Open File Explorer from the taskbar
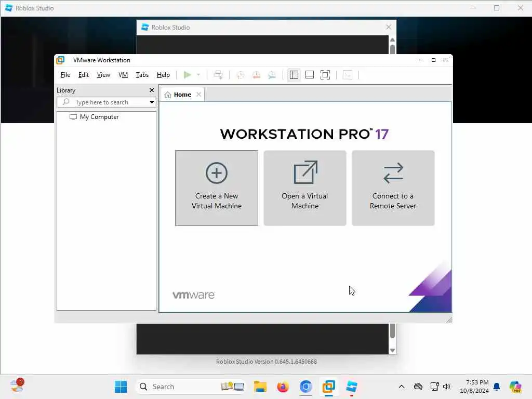This screenshot has height=399, width=532. point(260,387)
